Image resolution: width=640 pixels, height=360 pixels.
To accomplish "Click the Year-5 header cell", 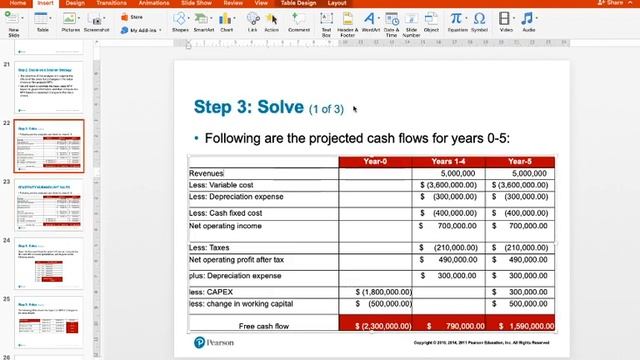I will click(520, 162).
